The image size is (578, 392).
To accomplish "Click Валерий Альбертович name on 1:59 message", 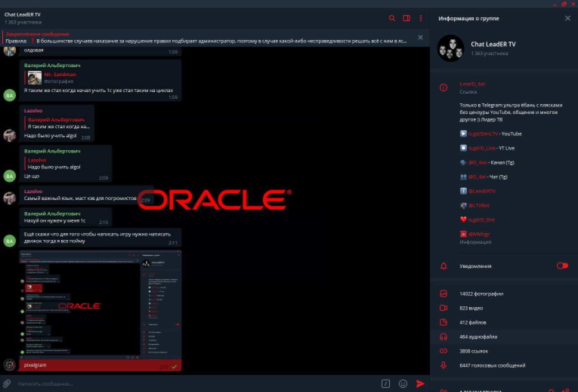I will (x=52, y=65).
